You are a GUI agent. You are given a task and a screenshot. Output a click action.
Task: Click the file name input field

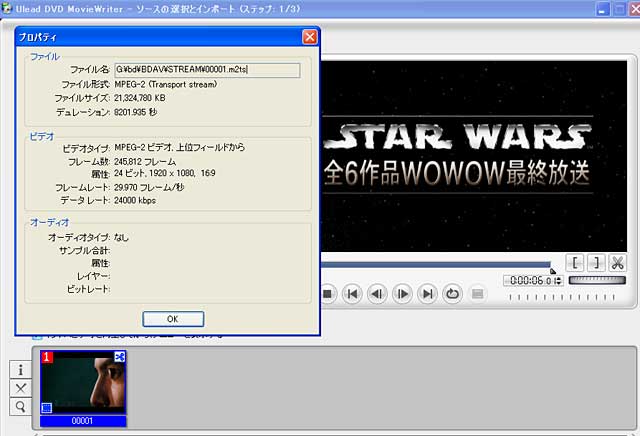207,70
